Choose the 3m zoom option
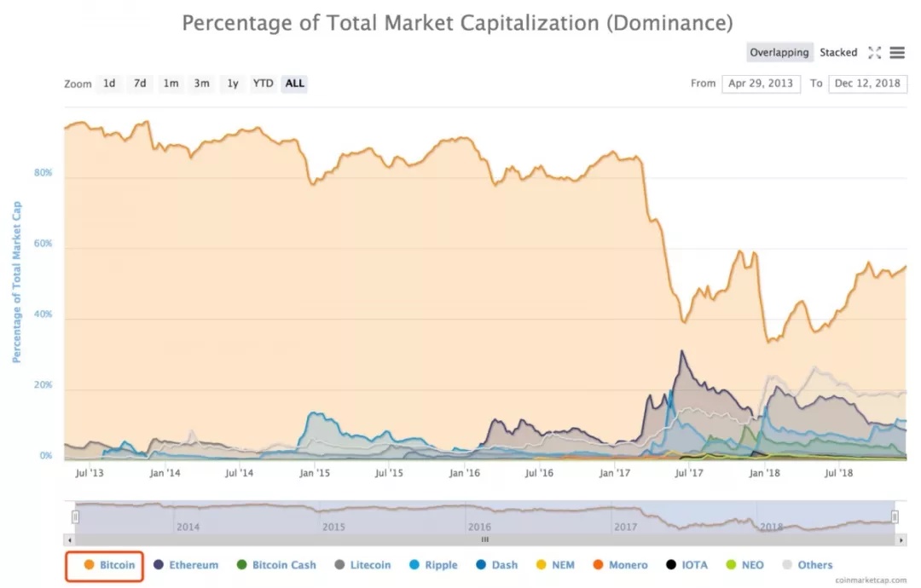This screenshot has height=588, width=921. coord(201,84)
